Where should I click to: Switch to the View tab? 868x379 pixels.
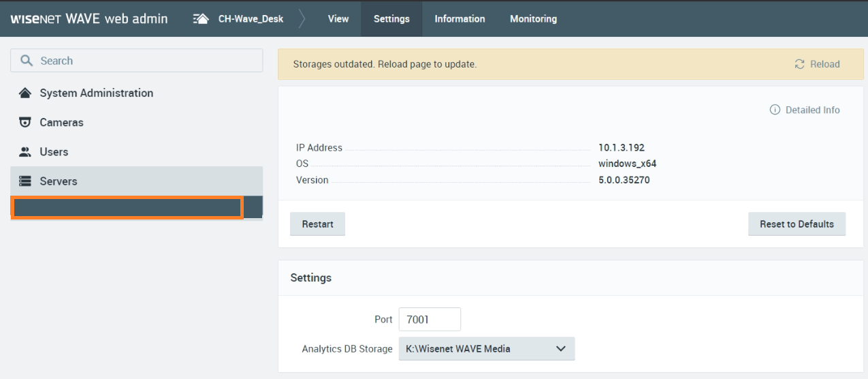(338, 19)
